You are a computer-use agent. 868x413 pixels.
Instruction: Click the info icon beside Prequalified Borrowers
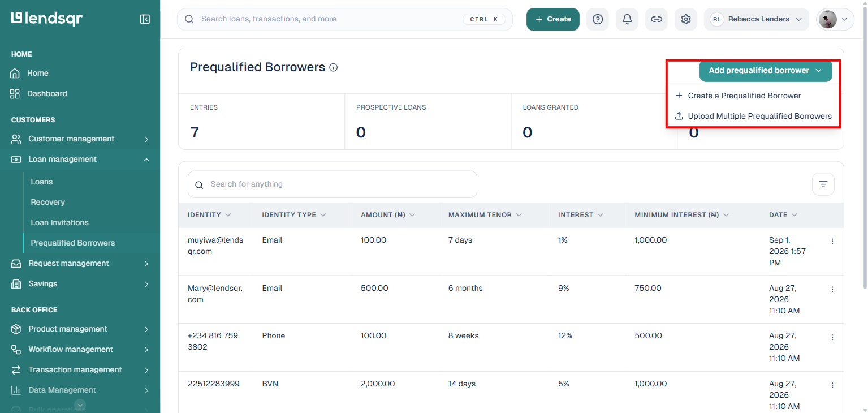tap(334, 68)
